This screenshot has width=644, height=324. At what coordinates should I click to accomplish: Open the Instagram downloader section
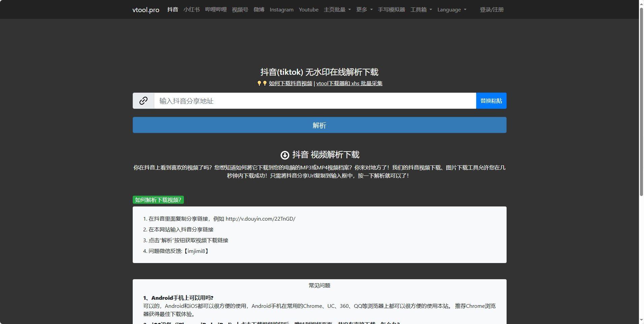pos(282,9)
